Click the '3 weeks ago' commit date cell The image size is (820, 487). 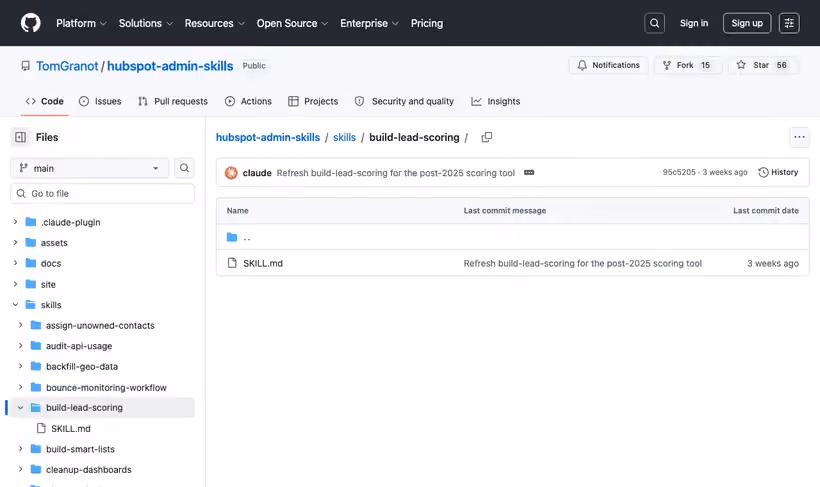[x=772, y=263]
